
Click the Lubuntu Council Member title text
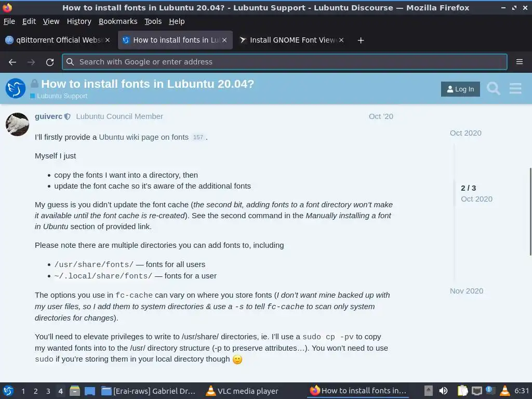119,116
